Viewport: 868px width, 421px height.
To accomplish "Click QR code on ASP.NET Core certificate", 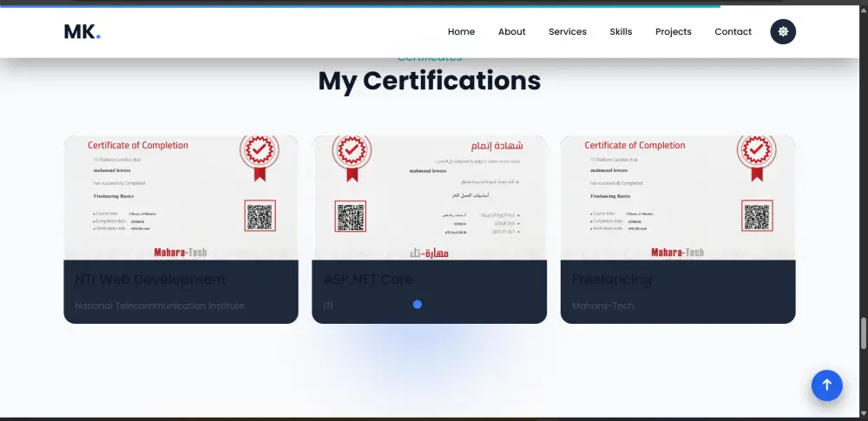I will (351, 216).
